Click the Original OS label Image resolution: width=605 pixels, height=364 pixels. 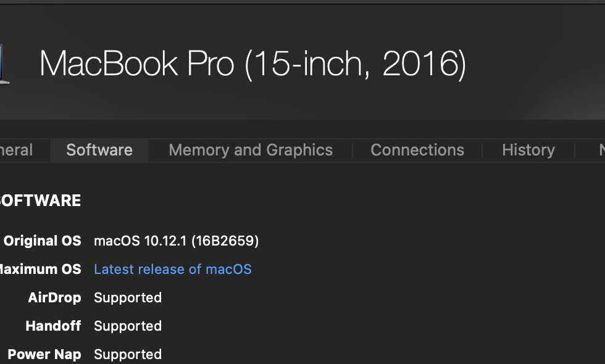(42, 241)
